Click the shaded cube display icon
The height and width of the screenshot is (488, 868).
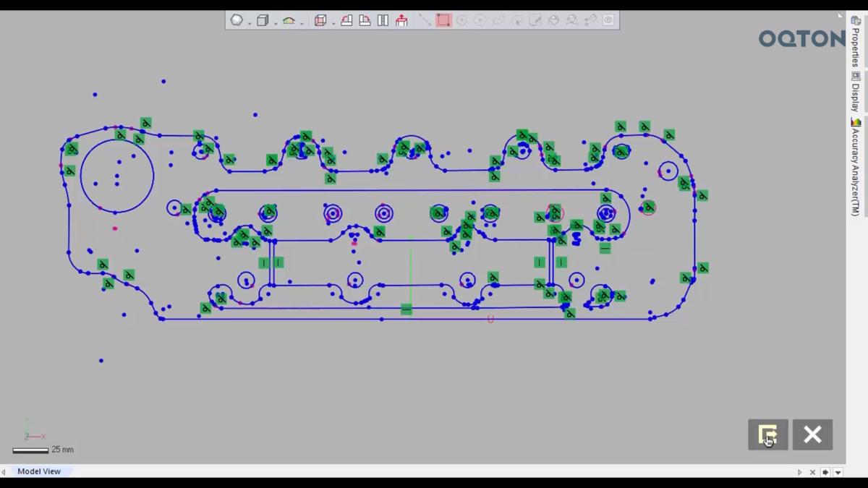(263, 20)
